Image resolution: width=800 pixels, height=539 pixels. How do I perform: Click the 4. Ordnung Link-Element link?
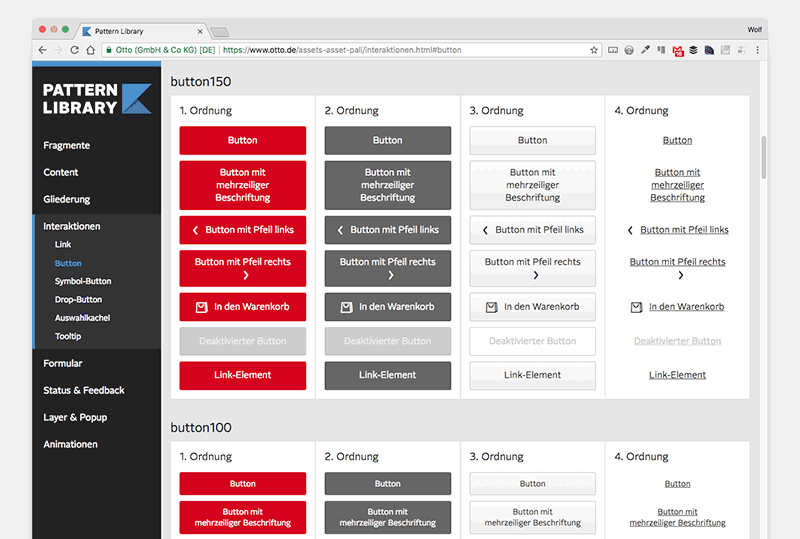(x=677, y=375)
